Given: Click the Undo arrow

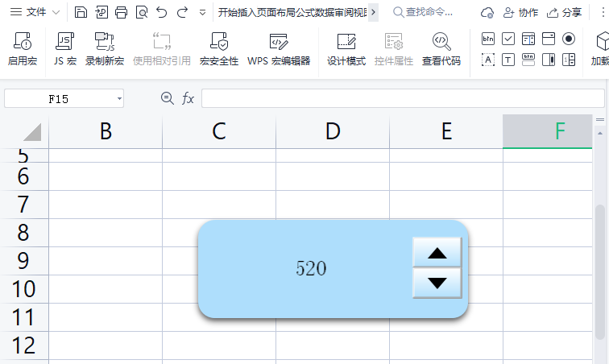Looking at the screenshot, I should [x=162, y=12].
